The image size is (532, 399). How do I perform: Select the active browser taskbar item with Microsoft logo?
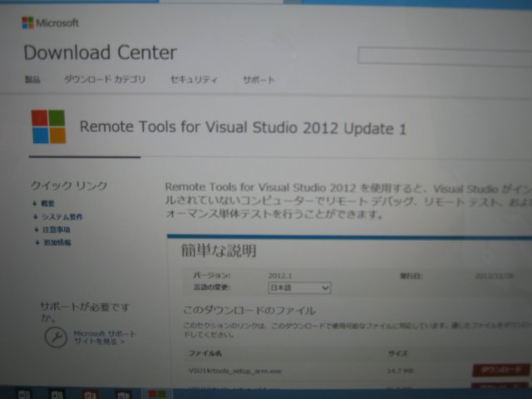tap(157, 394)
